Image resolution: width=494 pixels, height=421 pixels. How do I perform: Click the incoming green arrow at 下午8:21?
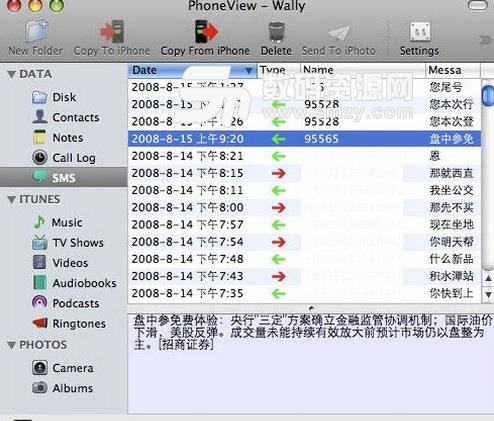click(279, 156)
